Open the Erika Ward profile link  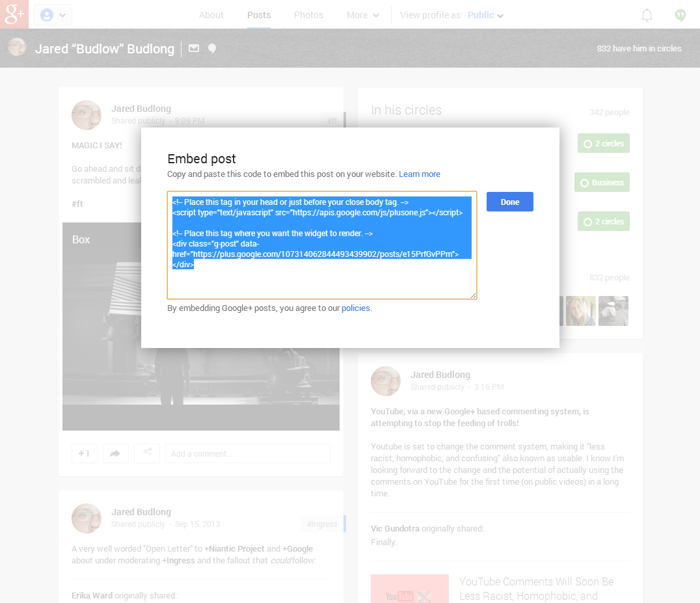coord(92,595)
